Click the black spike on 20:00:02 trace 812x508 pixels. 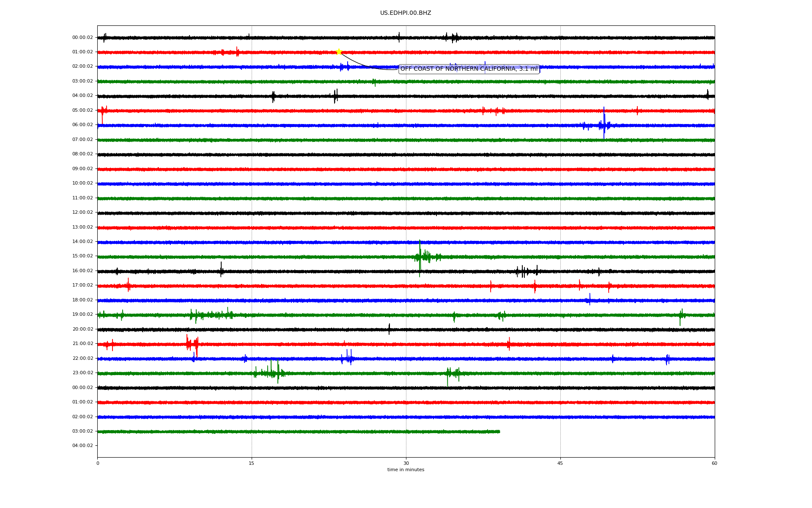(x=389, y=329)
